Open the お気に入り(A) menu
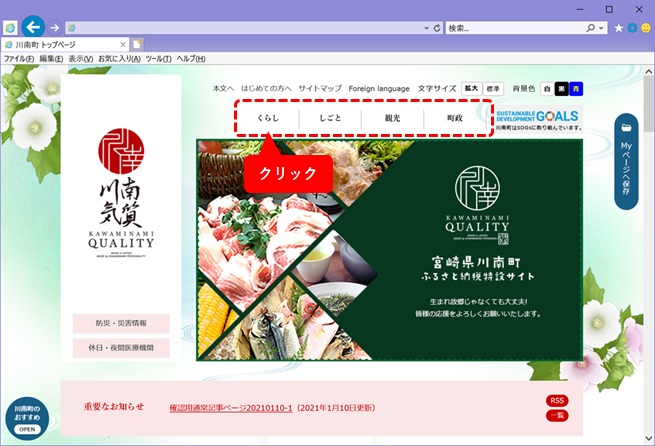Image resolution: width=655 pixels, height=446 pixels. point(119,59)
